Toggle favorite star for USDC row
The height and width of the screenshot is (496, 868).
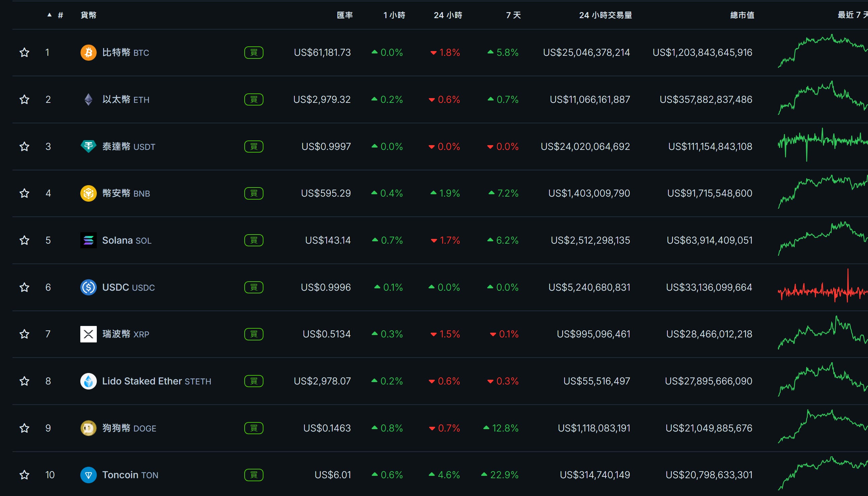point(24,287)
